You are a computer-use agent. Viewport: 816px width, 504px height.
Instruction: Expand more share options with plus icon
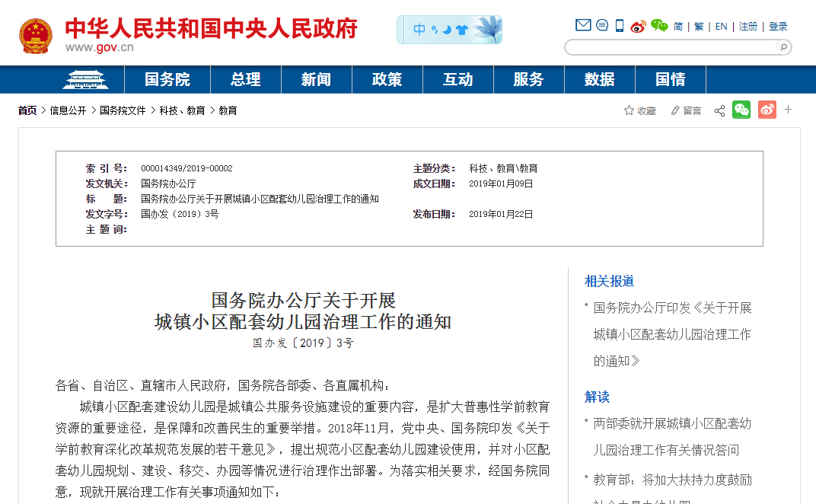click(789, 110)
